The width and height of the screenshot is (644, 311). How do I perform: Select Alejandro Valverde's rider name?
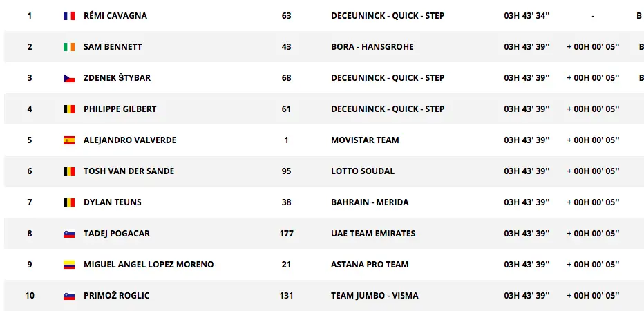click(129, 140)
